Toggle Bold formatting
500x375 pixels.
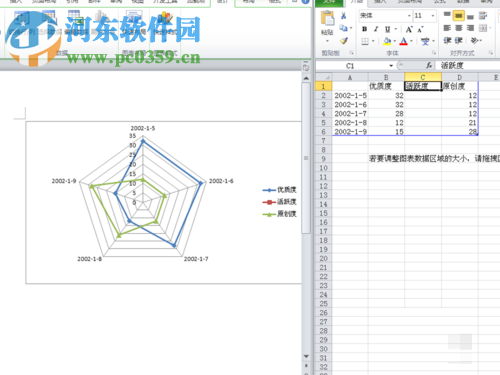click(x=365, y=29)
